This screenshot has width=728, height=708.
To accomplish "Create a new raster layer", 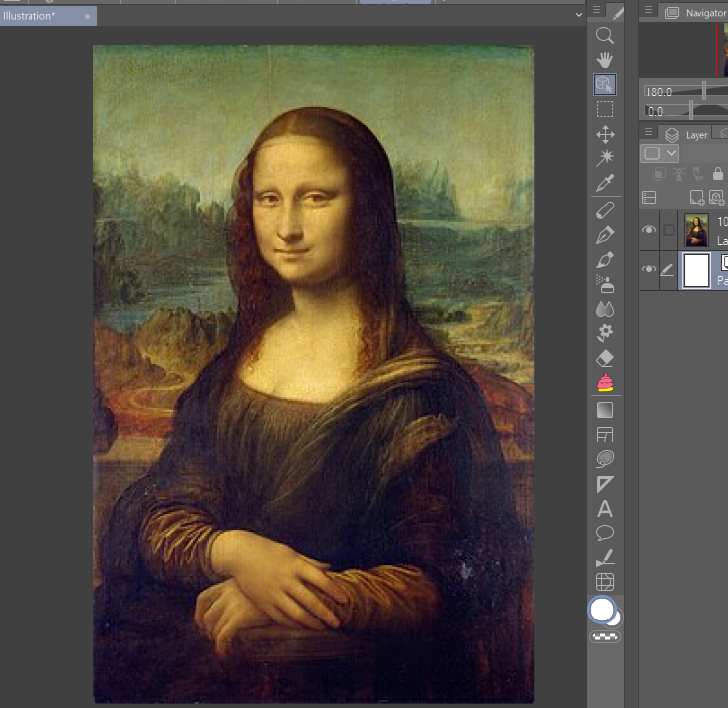I will pyautogui.click(x=697, y=198).
